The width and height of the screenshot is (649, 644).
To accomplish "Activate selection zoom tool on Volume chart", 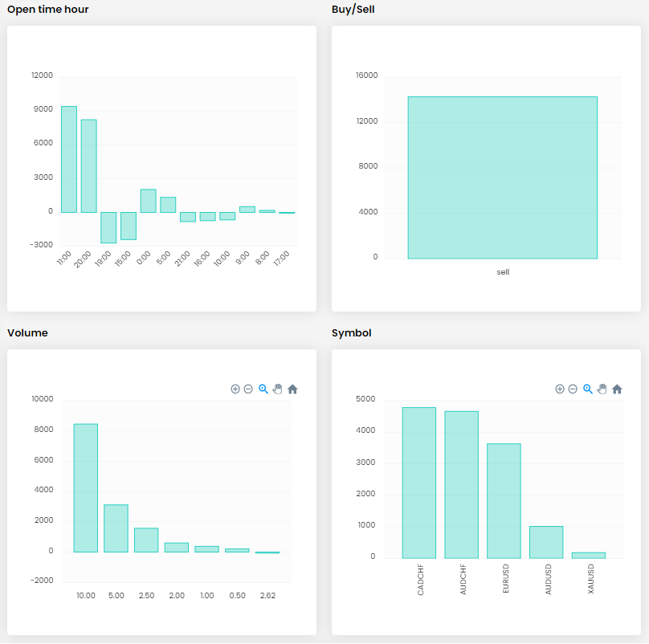I will (x=263, y=389).
